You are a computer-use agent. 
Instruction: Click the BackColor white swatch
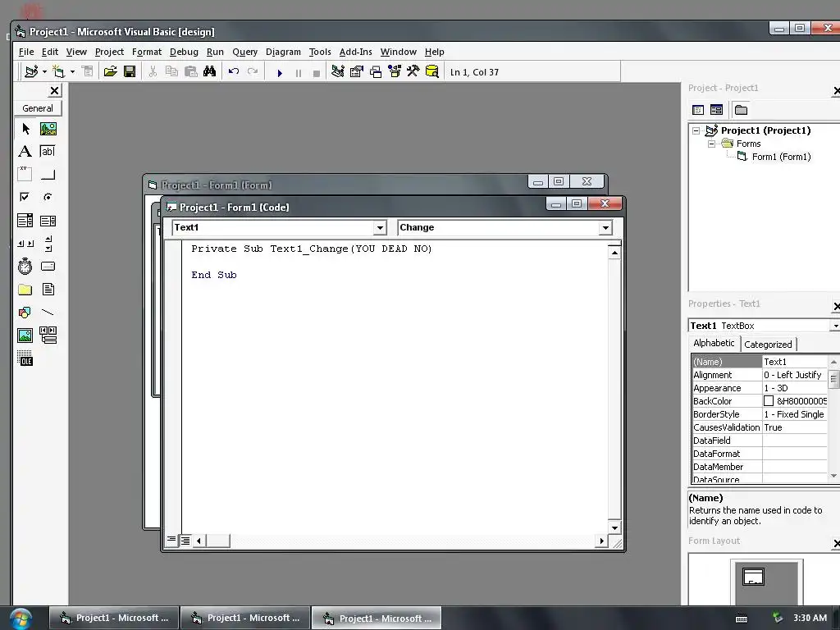(x=768, y=400)
